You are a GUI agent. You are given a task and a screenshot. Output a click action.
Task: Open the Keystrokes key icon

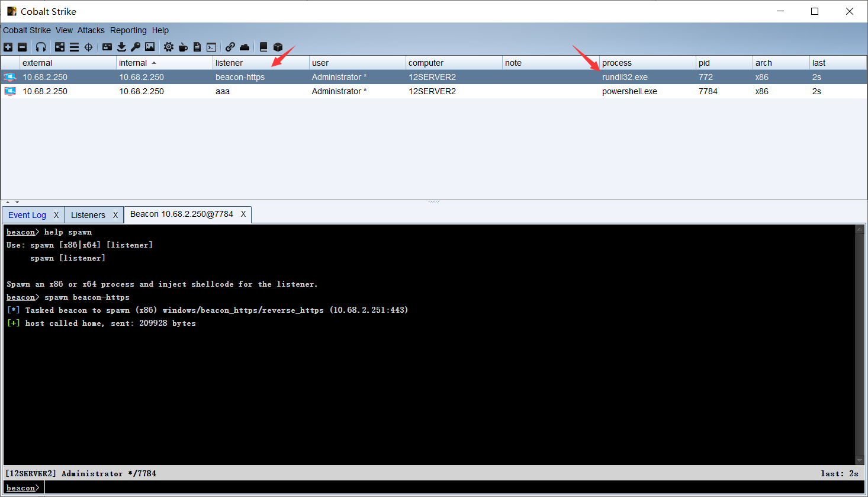tap(136, 47)
